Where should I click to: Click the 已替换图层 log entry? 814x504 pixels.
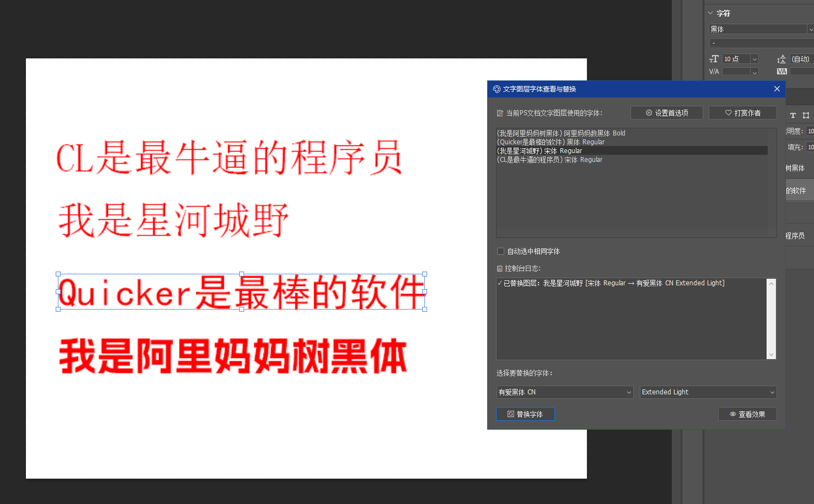(x=611, y=283)
